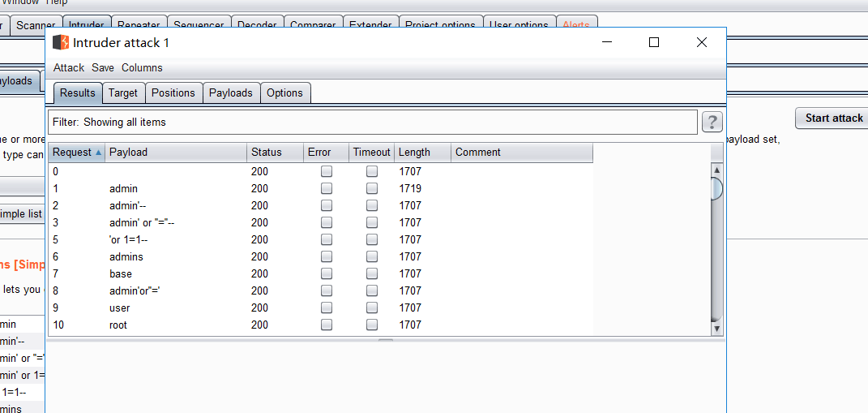This screenshot has height=413, width=868.
Task: Sort results by Timeout column header
Action: [371, 153]
